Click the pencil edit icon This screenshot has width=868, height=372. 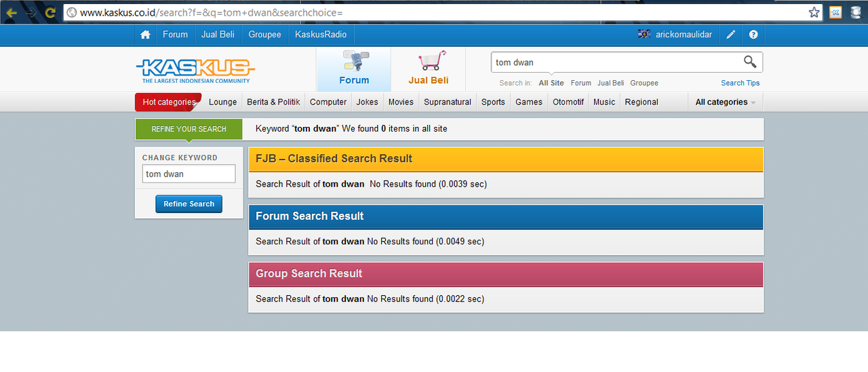point(730,35)
